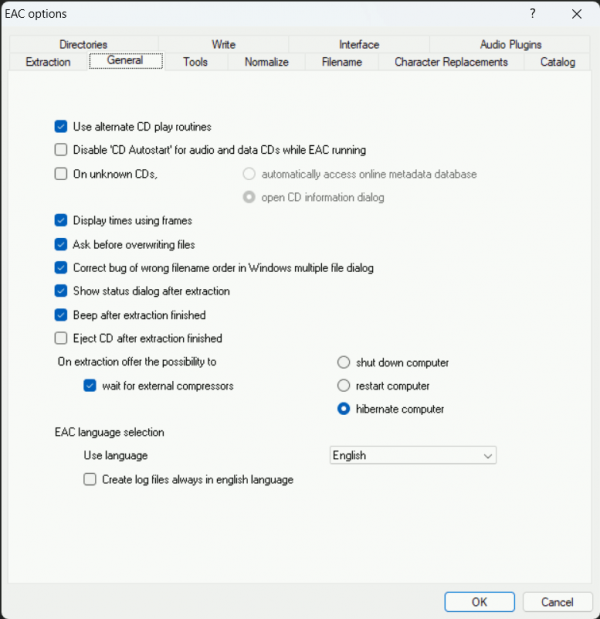Switch to the Audio Plugins tab
The height and width of the screenshot is (619, 600).
point(510,45)
